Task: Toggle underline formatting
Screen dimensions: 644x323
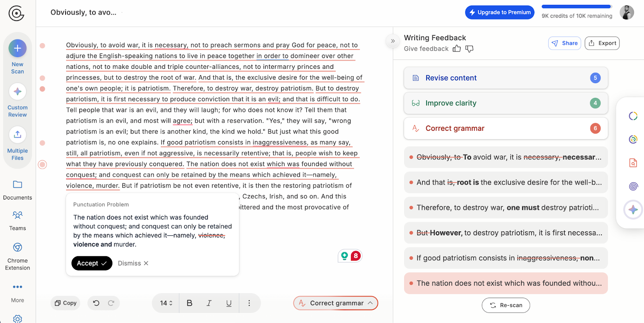Action: click(x=229, y=303)
